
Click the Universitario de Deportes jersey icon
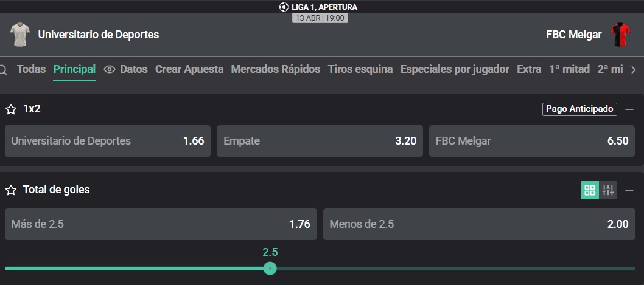(x=19, y=35)
